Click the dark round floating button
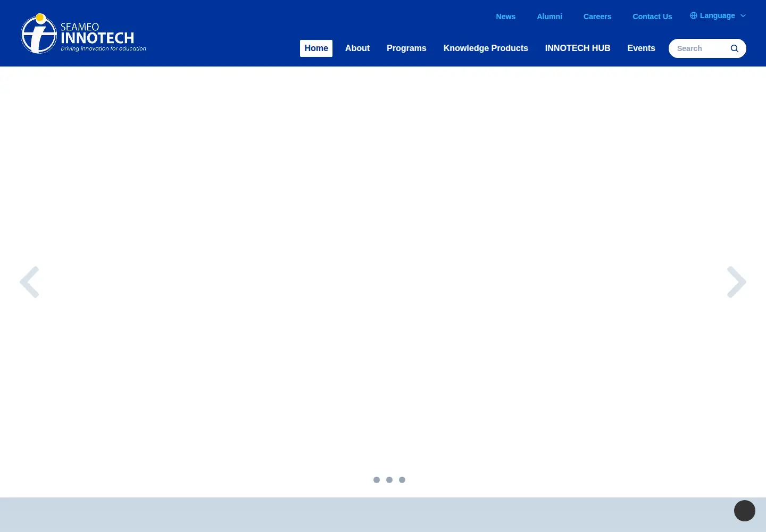This screenshot has height=532, width=766. [x=745, y=511]
